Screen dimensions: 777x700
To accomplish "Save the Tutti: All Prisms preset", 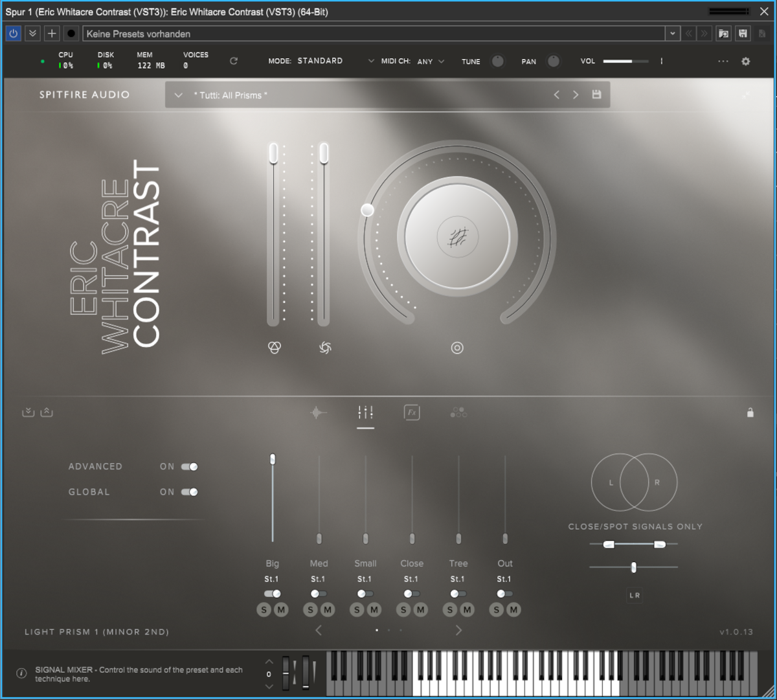I will click(596, 95).
